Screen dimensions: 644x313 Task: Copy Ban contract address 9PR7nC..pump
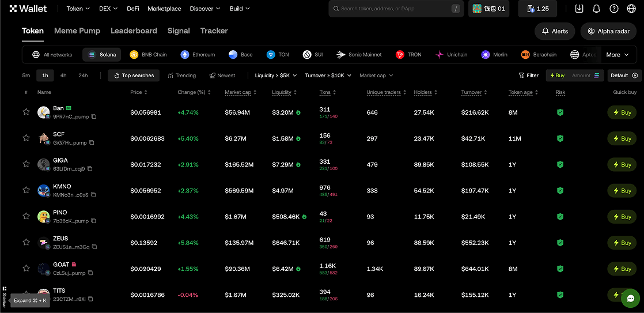(94, 116)
